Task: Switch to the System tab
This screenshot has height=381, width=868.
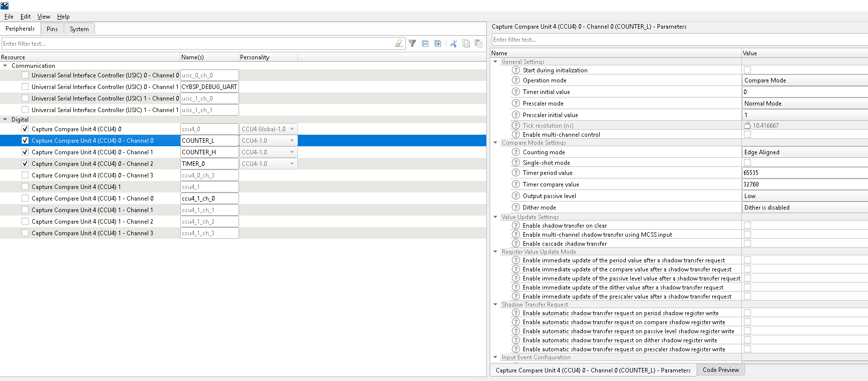Action: pos(79,29)
